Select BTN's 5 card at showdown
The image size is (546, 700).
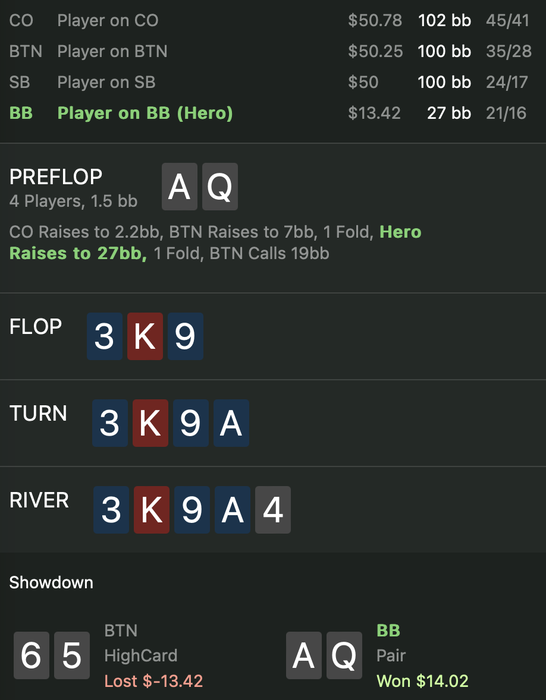71,655
